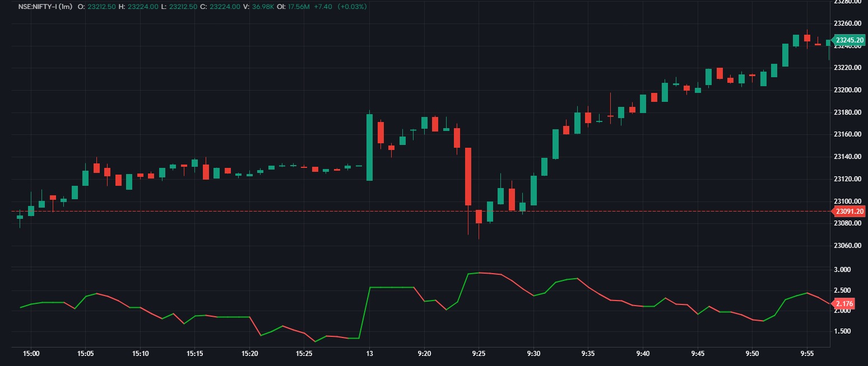Select the topmost red candle near 9:55
This screenshot has width=868, height=366.
click(806, 37)
